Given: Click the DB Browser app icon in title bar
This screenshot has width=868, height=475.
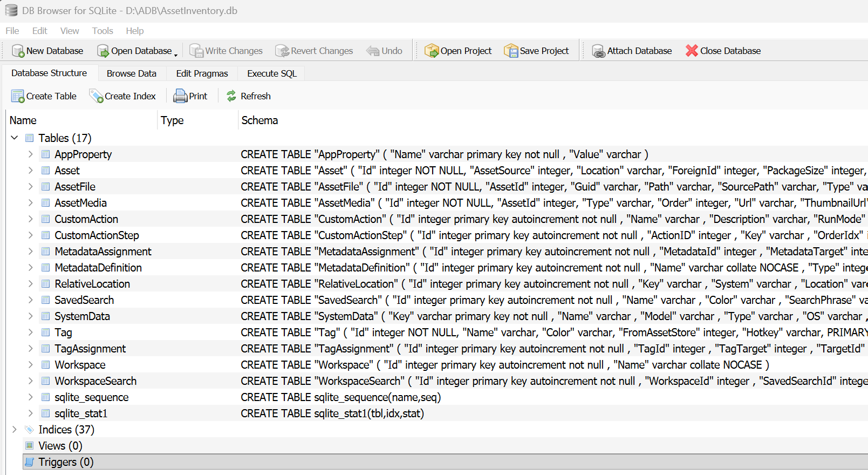Looking at the screenshot, I should pos(11,11).
